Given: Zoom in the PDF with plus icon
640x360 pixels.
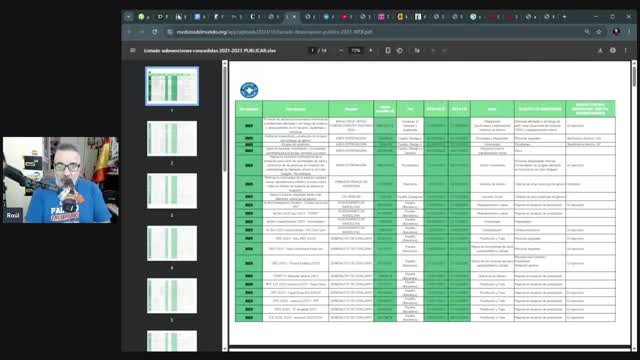Looking at the screenshot, I should tap(371, 51).
